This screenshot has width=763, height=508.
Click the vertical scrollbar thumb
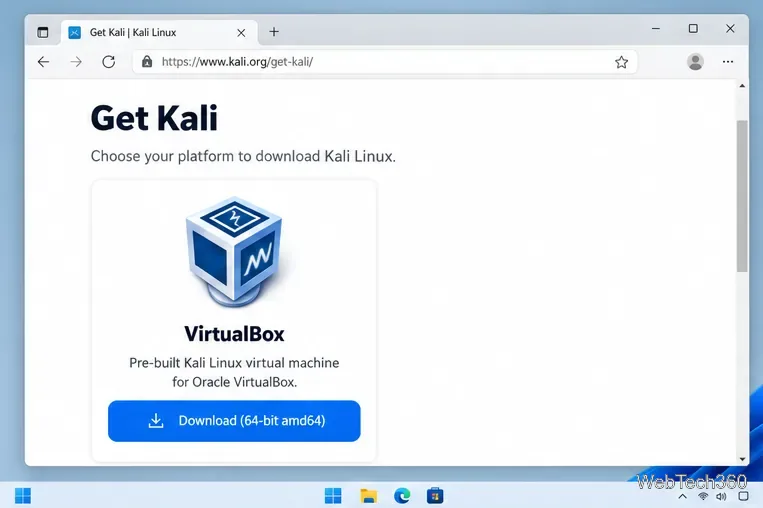742,196
